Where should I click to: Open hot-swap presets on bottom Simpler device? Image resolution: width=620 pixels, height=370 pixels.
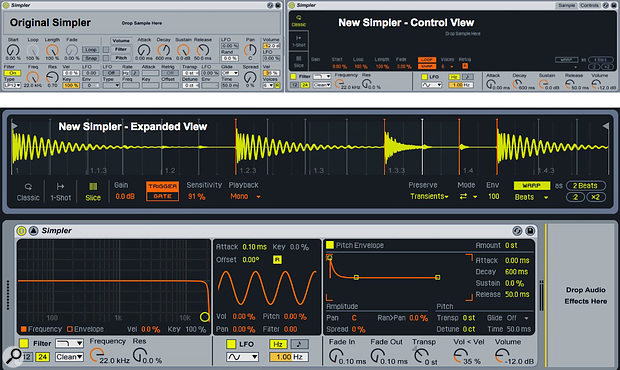[x=517, y=230]
